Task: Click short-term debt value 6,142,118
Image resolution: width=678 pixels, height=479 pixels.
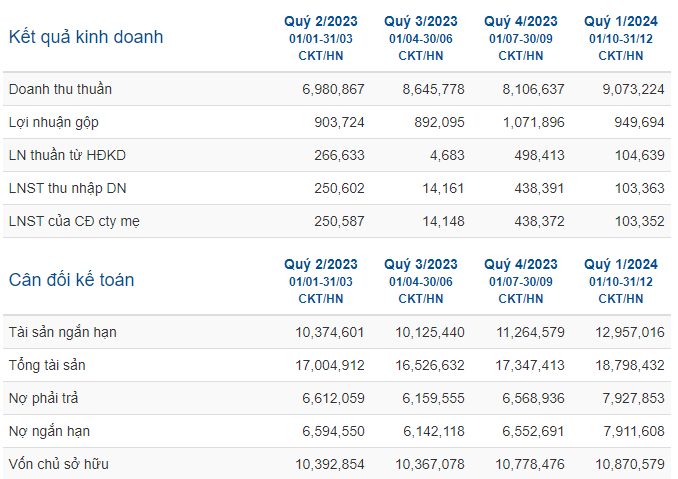Action: (433, 431)
